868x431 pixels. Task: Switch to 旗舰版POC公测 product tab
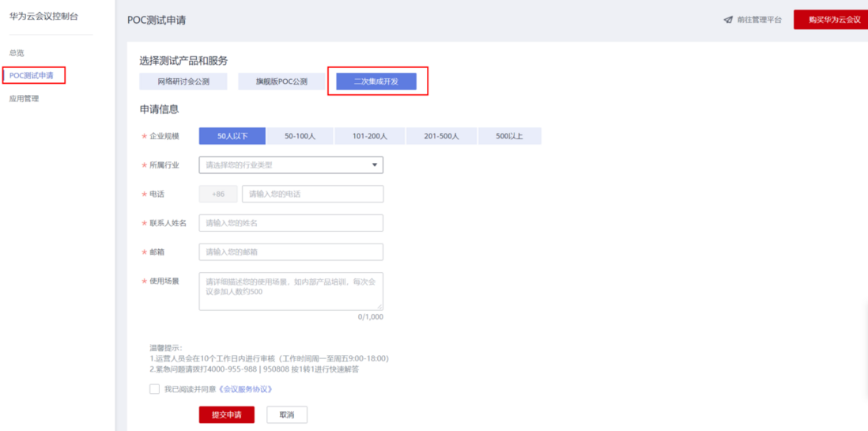(x=281, y=81)
